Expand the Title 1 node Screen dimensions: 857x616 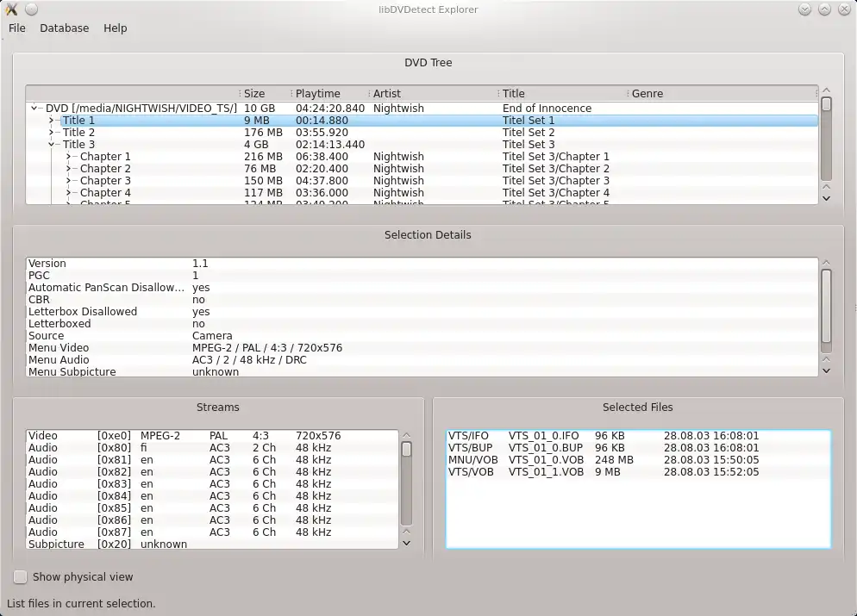[x=52, y=120]
